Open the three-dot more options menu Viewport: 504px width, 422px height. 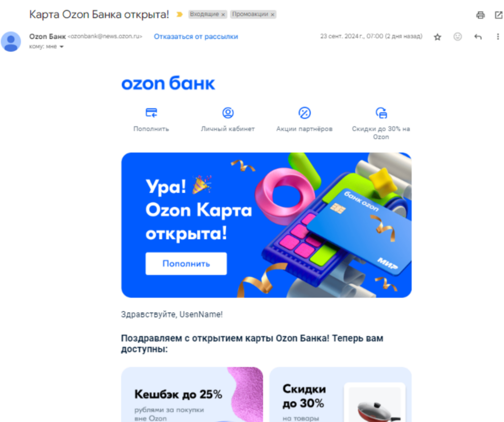coord(498,36)
